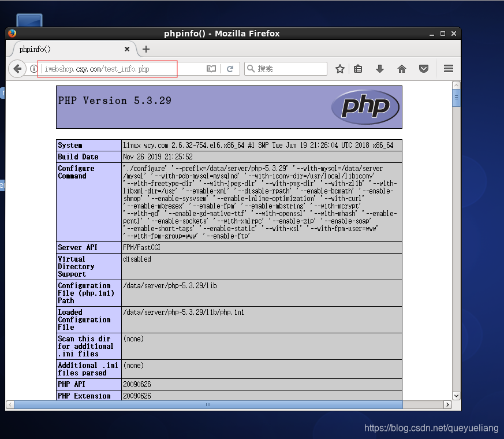Save page to Pocket
The width and height of the screenshot is (504, 439).
tap(424, 69)
